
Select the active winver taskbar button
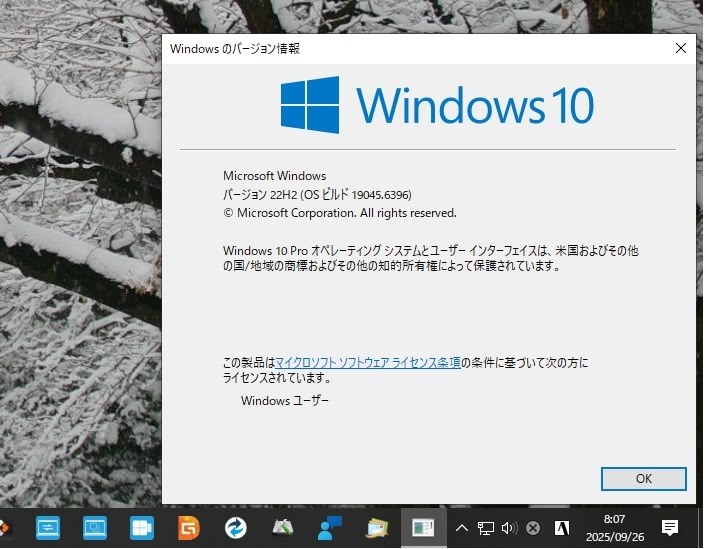[x=423, y=527]
